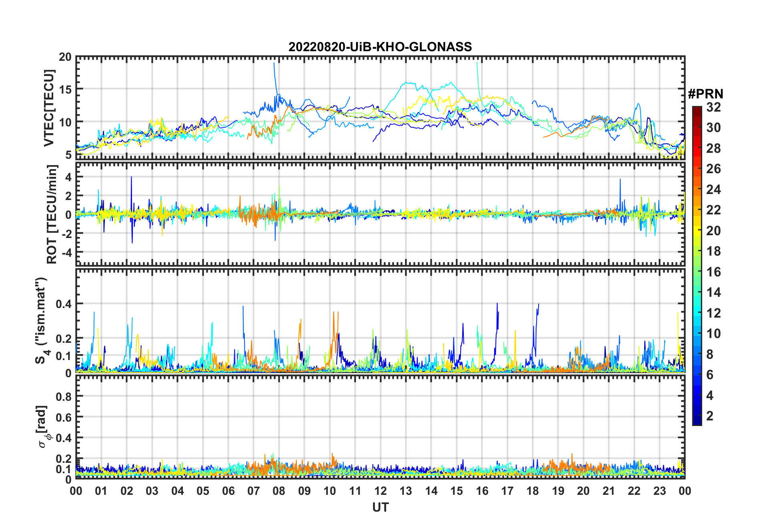Screen dimensions: 761x532
Task: Select the "18" hour tick on UT axis
Action: [x=533, y=491]
